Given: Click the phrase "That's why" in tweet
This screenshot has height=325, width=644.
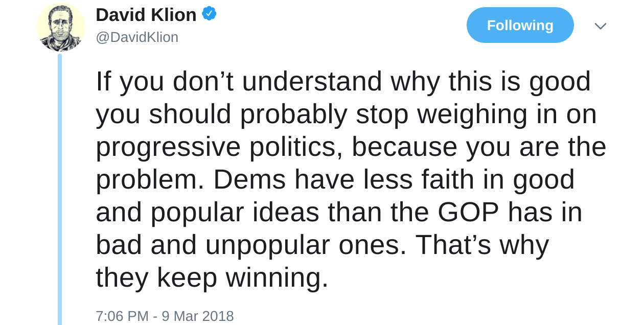Looking at the screenshot, I should pyautogui.click(x=482, y=245).
